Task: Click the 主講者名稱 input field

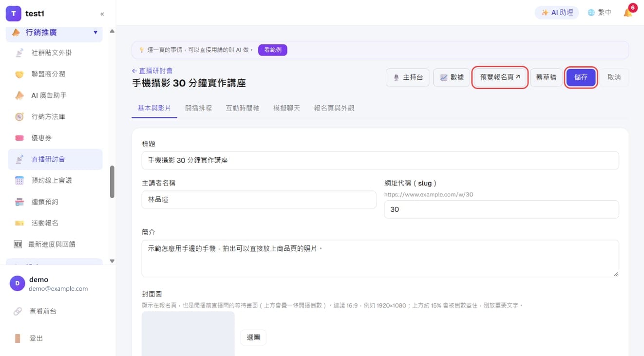Action: (259, 200)
